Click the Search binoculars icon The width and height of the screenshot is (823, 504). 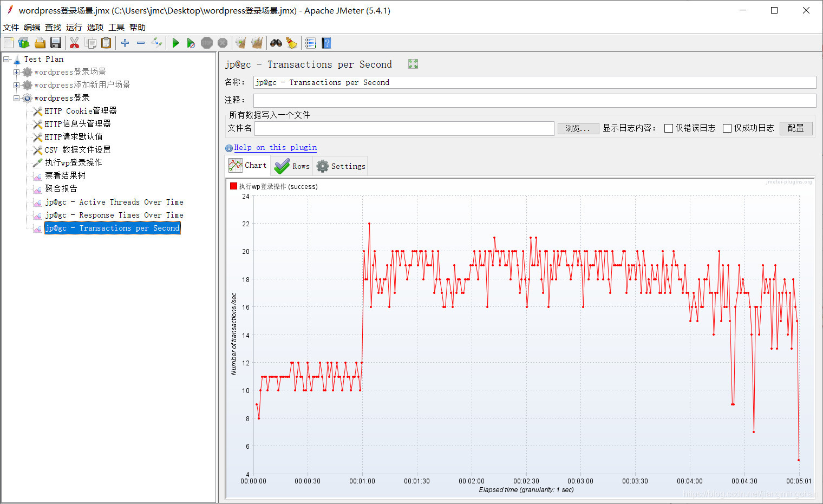coord(276,43)
